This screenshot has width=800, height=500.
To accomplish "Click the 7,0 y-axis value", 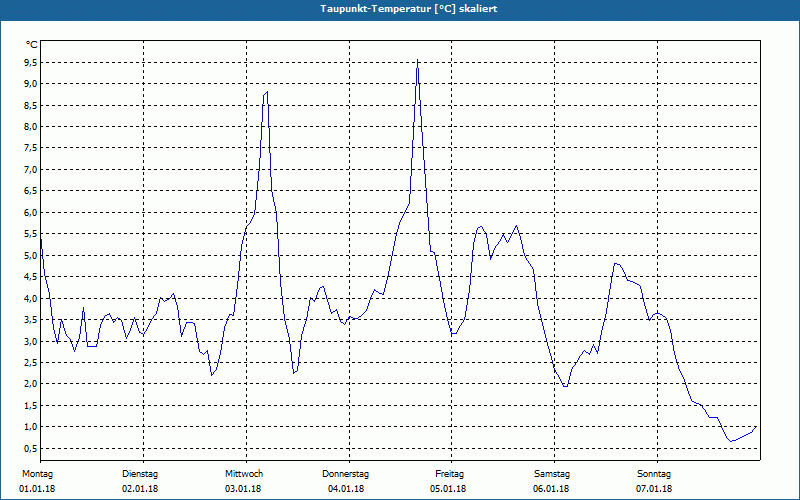I will [x=31, y=169].
